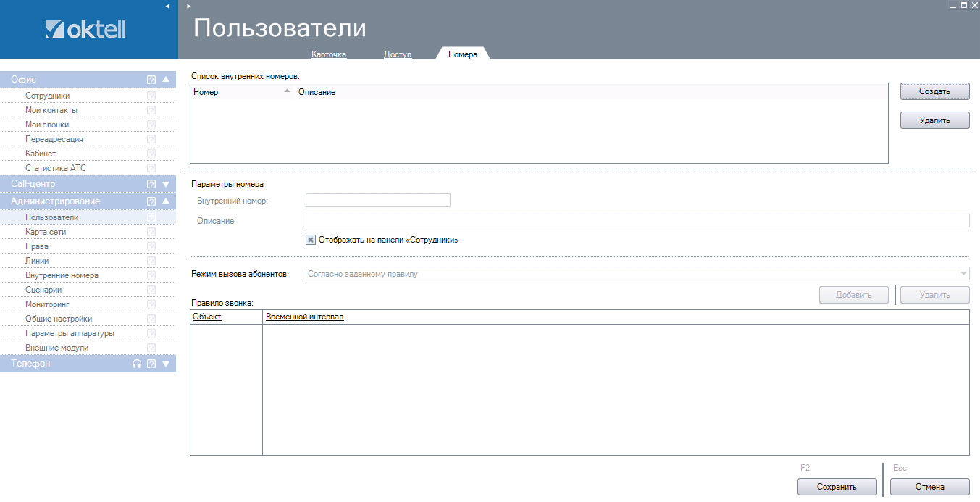This screenshot has height=502, width=980.
Task: Click help icon beside Администрирование header
Action: coord(151,201)
